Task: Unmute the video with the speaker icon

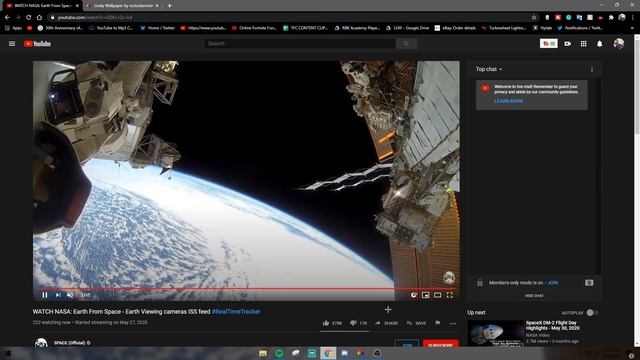Action: click(x=70, y=295)
